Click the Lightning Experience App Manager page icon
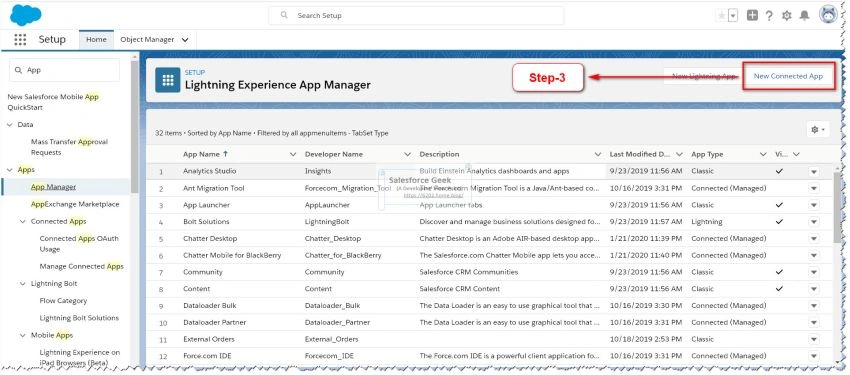Viewport: 850px width, 375px height. 168,80
